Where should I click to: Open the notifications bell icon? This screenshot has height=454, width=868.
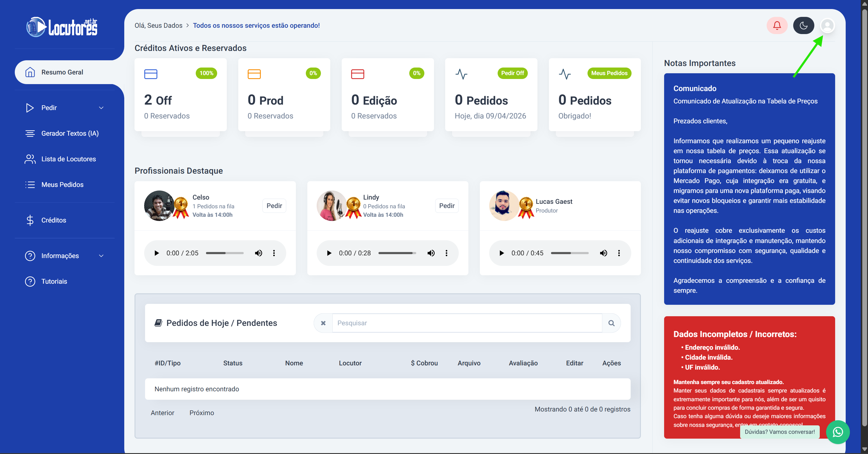[x=777, y=25]
